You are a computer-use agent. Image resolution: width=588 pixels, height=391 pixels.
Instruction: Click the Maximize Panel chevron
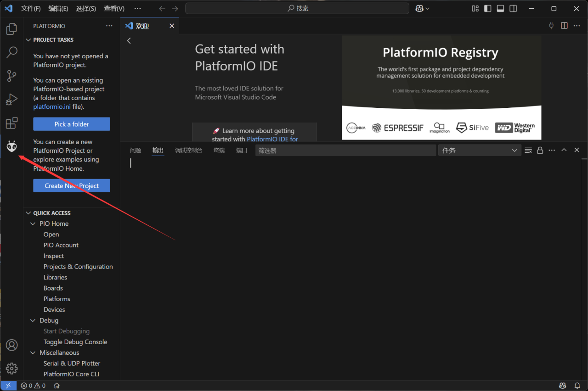564,150
